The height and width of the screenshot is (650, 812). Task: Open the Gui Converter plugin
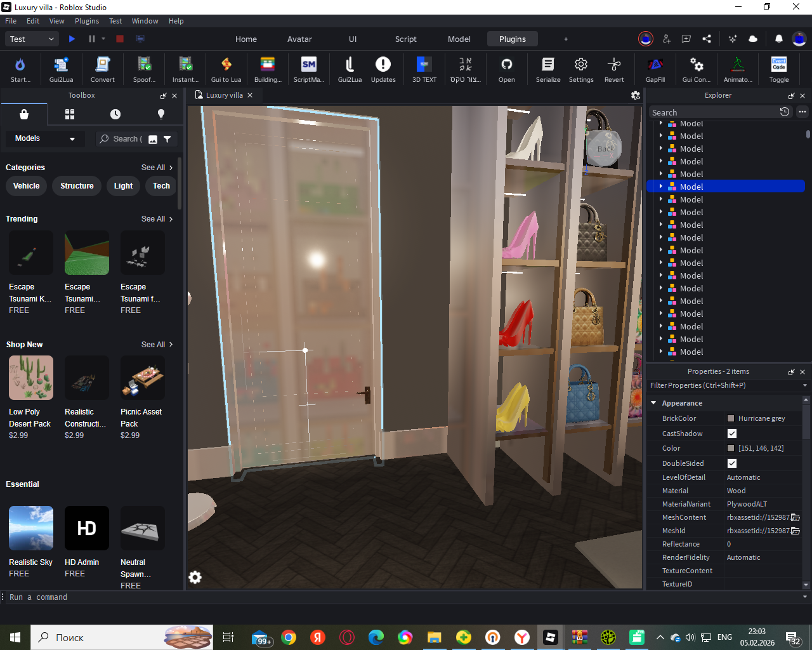697,69
